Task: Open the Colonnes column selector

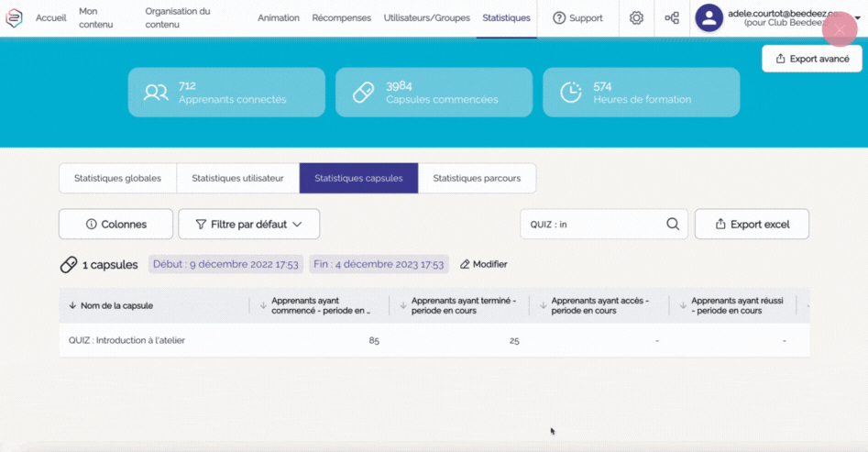Action: 115,224
